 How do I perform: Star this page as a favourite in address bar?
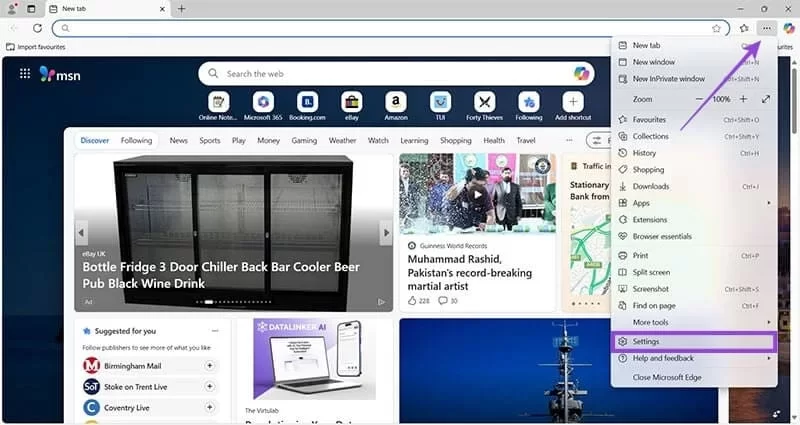[x=716, y=28]
